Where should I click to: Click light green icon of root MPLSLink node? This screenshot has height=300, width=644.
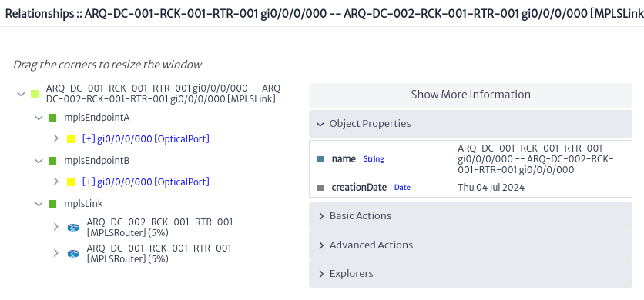(x=35, y=94)
